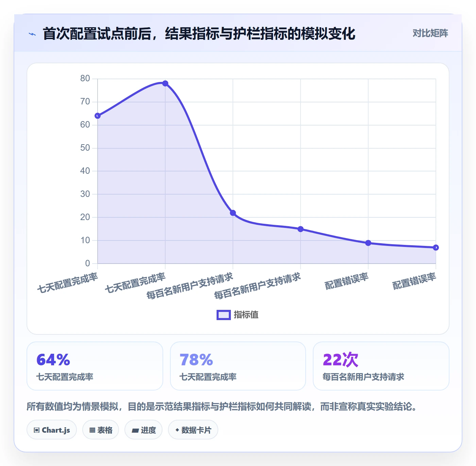Click the bar icon in 进度 chip
Screen dimensions: 476x466
(x=135, y=430)
